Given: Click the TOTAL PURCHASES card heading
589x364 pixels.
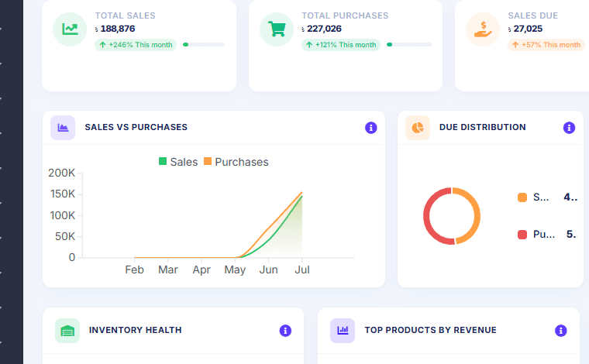Looking at the screenshot, I should coord(345,15).
